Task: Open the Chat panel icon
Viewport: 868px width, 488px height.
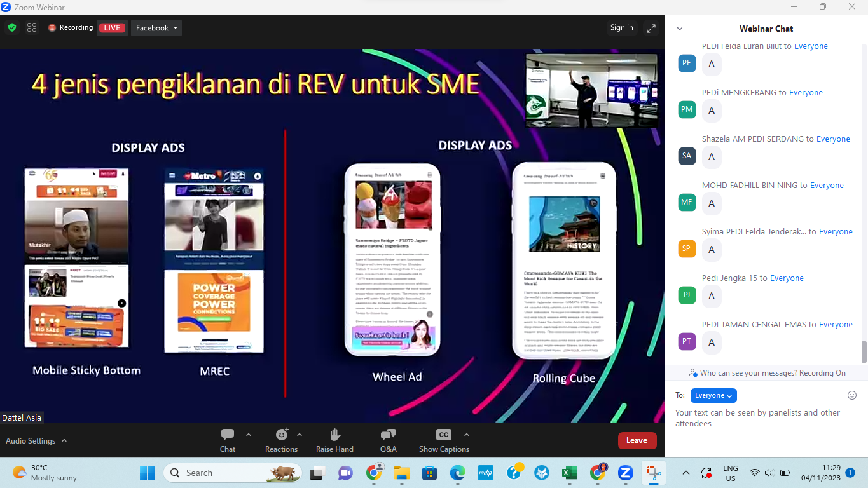Action: coord(228,435)
